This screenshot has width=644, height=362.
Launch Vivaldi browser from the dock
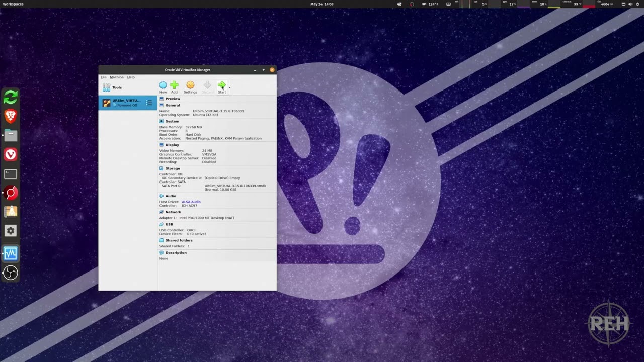(11, 154)
